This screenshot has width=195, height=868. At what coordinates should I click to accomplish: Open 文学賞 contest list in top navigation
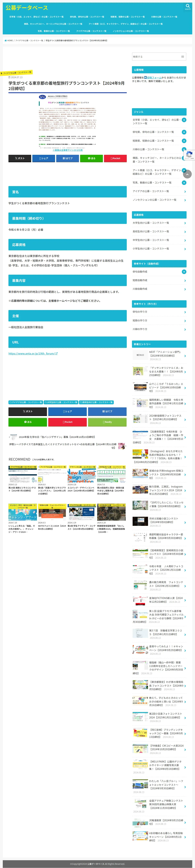pos(36,17)
